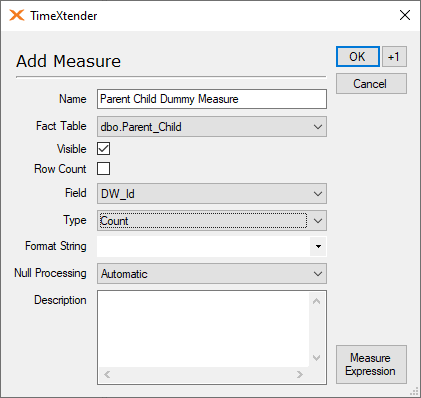Enable the Row Count checkbox
The width and height of the screenshot is (421, 398).
click(103, 169)
